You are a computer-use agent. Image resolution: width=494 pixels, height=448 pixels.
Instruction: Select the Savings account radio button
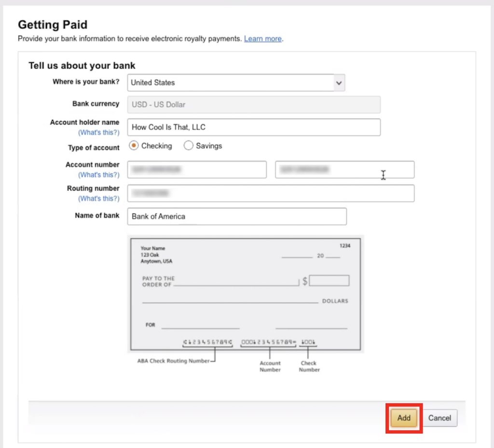[189, 145]
